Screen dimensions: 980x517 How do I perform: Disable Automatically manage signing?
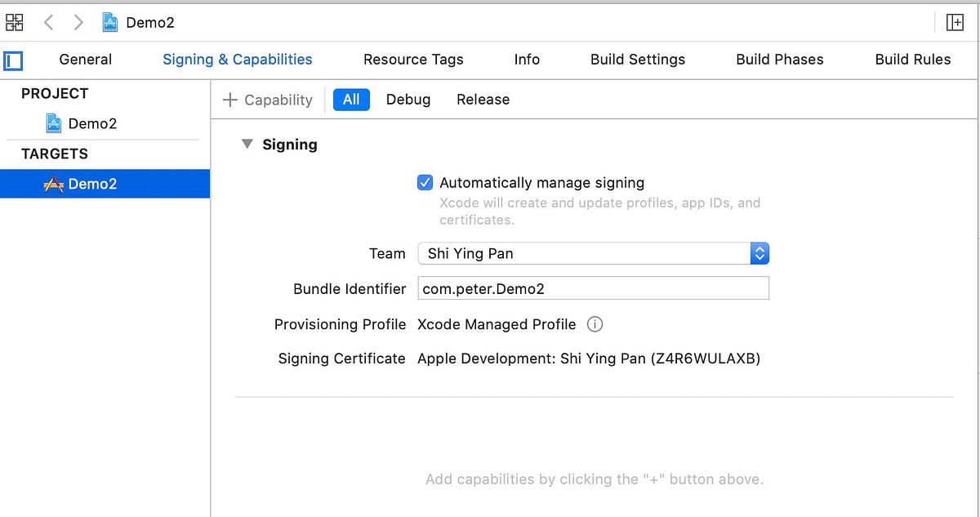tap(425, 182)
